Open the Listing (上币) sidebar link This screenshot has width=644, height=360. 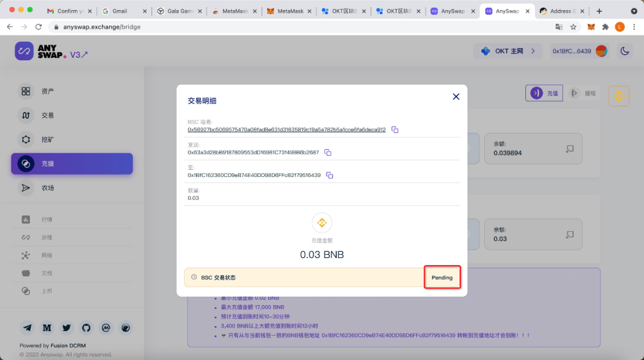(72, 291)
